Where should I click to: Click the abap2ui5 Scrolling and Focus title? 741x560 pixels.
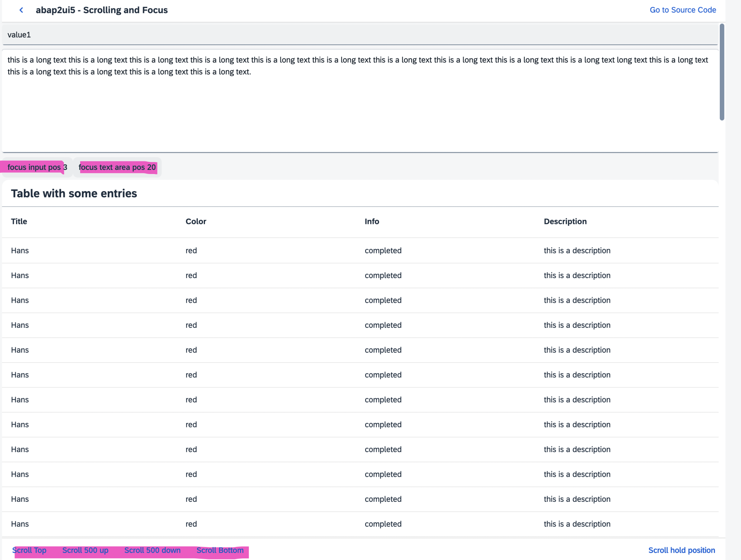tap(102, 10)
